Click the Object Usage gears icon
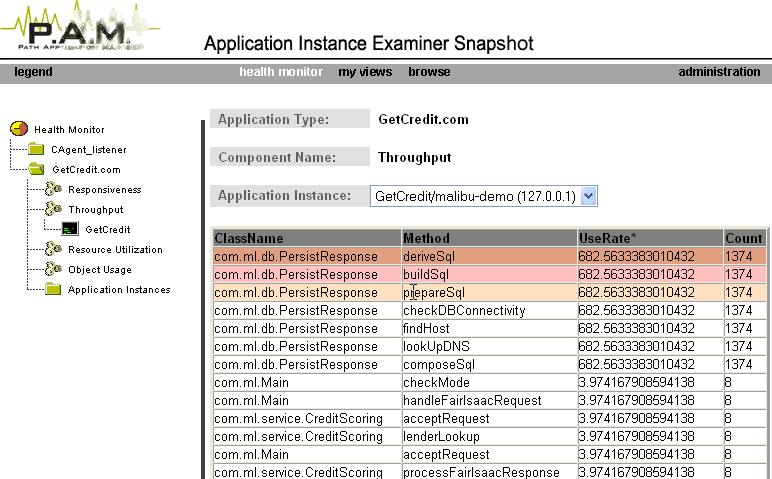The image size is (772, 479). pos(53,269)
